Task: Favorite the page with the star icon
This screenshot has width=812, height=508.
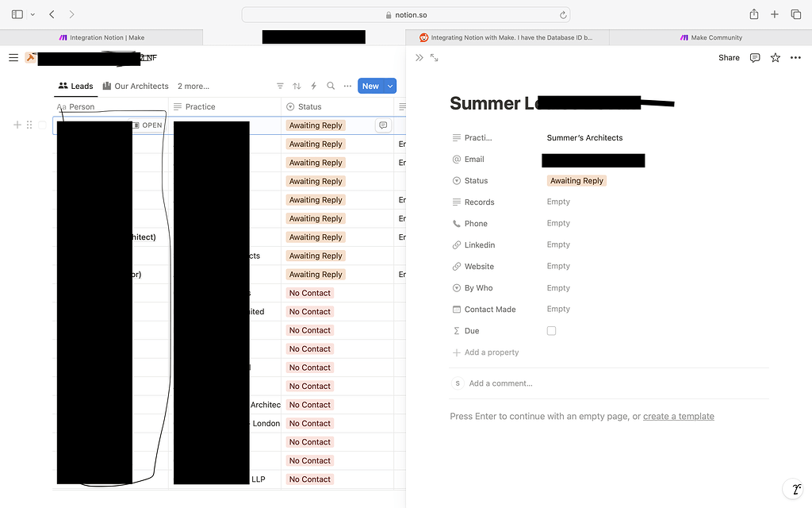Action: [x=775, y=57]
